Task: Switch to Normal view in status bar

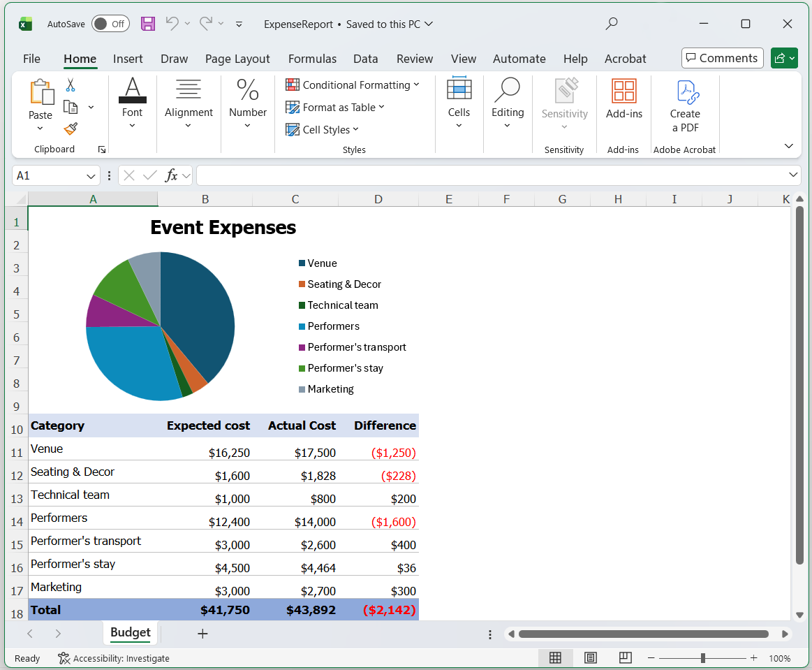Action: tap(555, 658)
